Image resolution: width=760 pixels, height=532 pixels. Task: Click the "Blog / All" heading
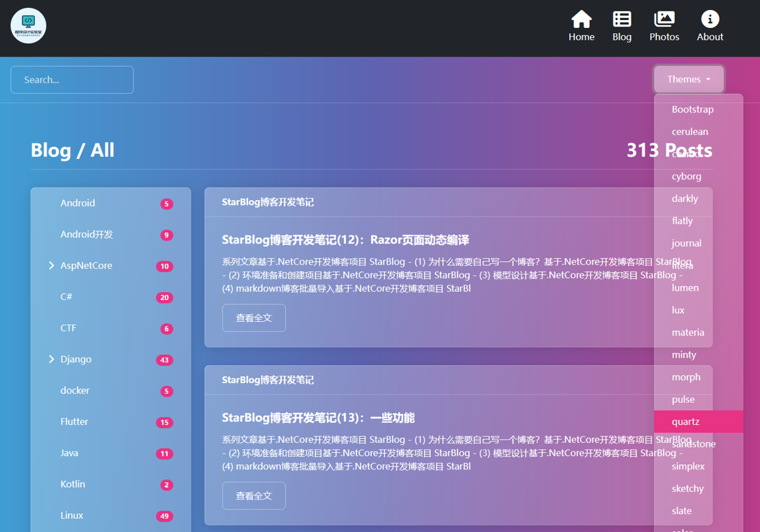coord(72,150)
